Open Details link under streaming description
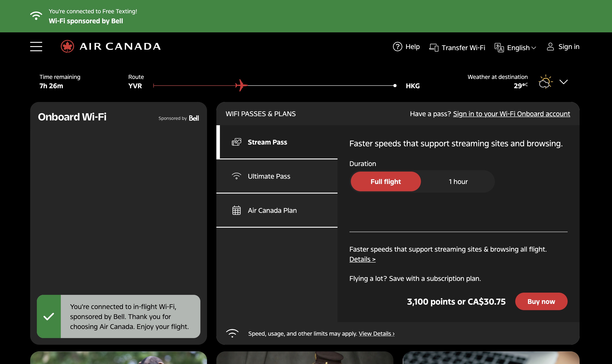This screenshot has width=612, height=364. (362, 259)
